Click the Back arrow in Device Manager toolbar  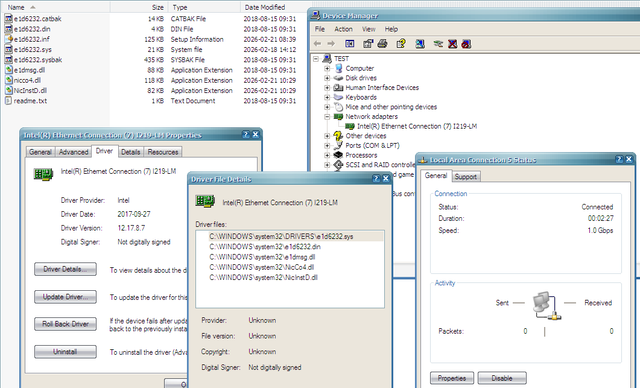(x=317, y=43)
